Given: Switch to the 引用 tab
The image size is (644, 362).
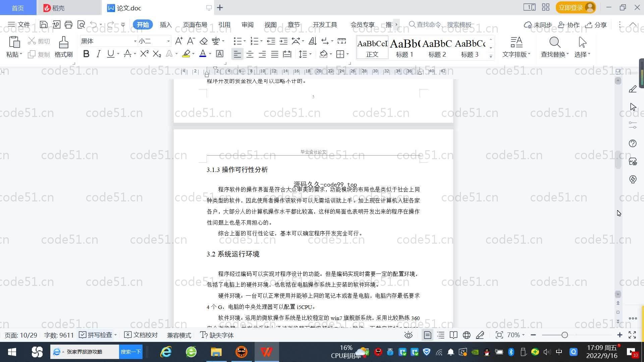Looking at the screenshot, I should (x=224, y=24).
